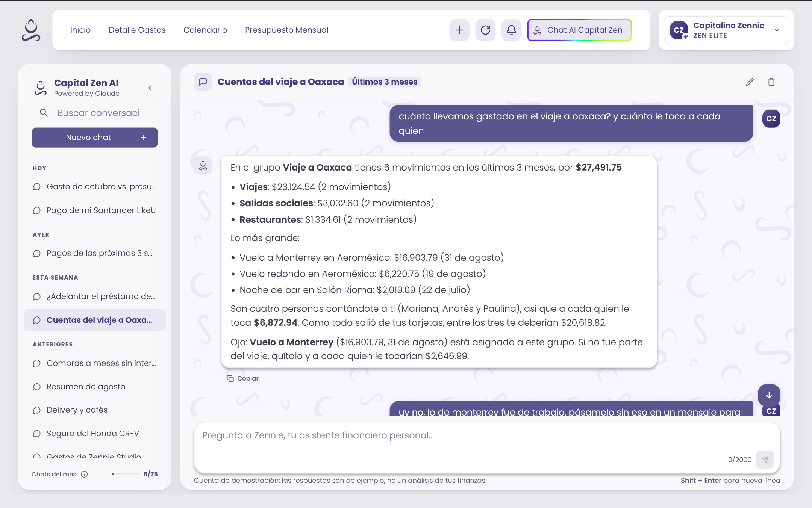
Task: Open chat Pago de mi Santander LikeU
Action: [x=95, y=210]
